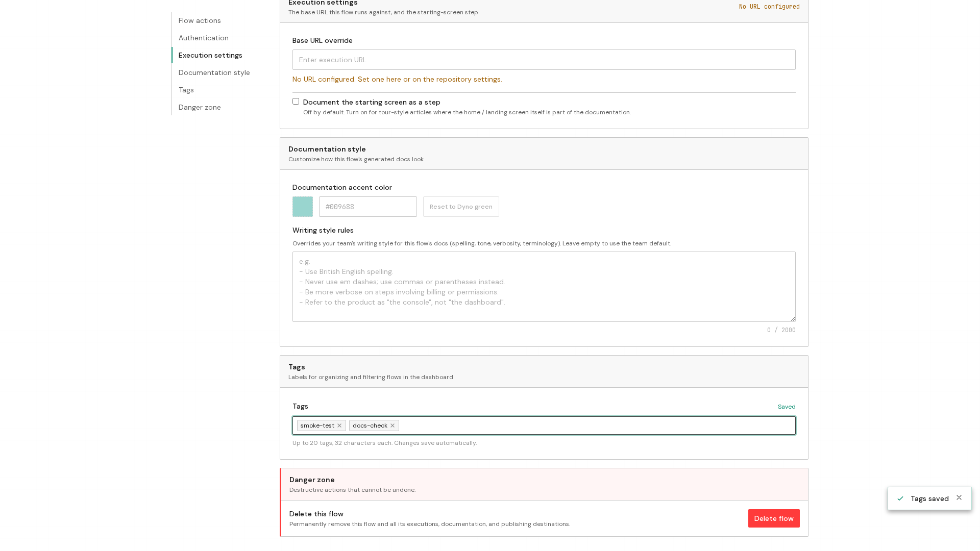Focus the Base URL override field
This screenshot has height=551, width=980.
point(544,60)
